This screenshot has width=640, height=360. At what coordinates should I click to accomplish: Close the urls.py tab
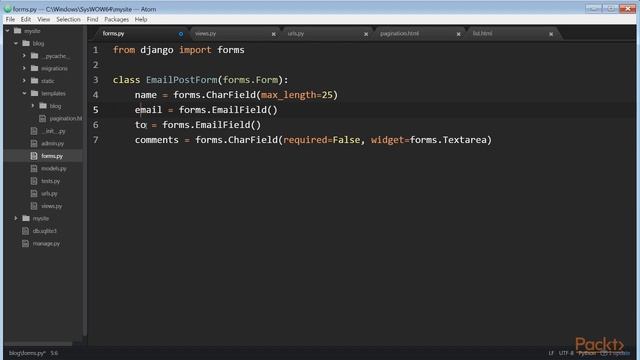pyautogui.click(x=366, y=34)
